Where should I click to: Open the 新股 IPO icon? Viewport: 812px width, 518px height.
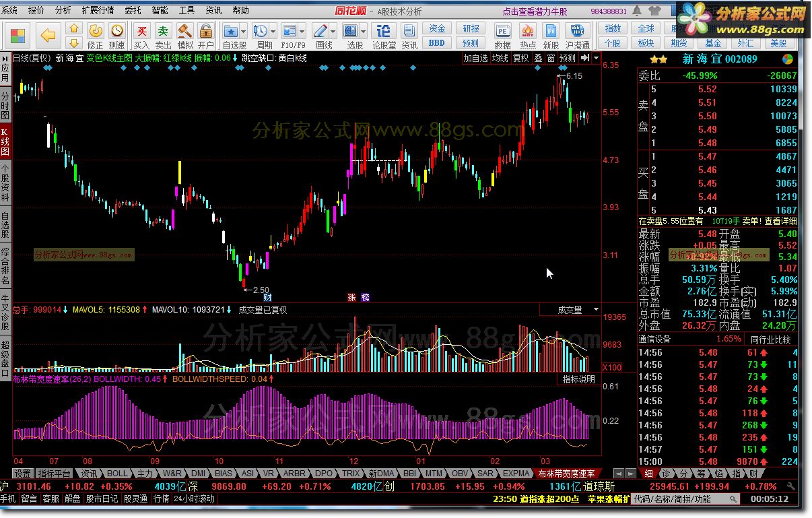coord(551,36)
